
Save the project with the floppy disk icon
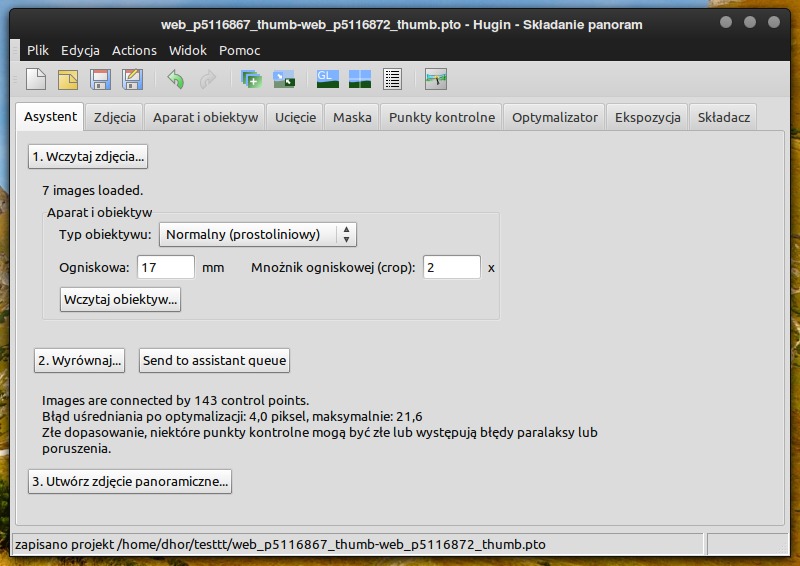click(100, 80)
